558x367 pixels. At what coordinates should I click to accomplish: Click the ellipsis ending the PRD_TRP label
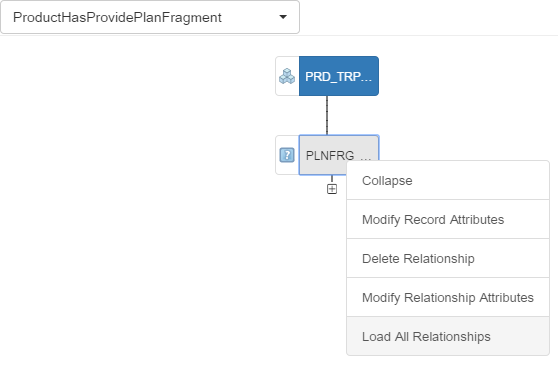(x=366, y=80)
